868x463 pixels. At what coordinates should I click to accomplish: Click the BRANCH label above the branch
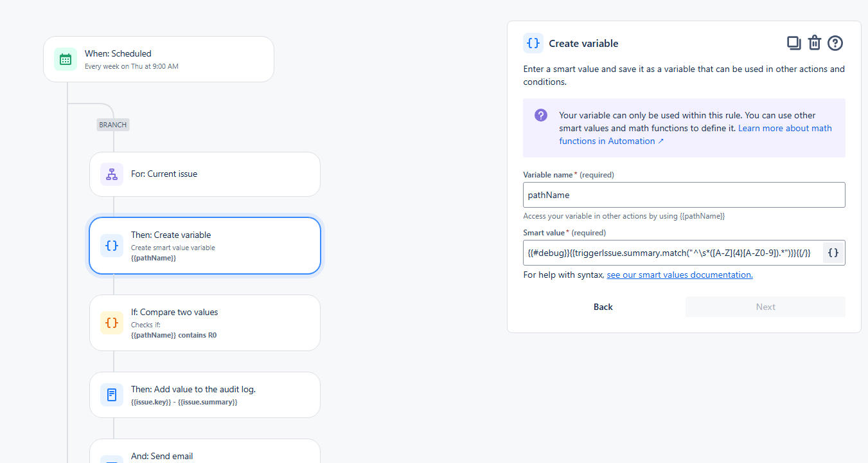tap(112, 124)
